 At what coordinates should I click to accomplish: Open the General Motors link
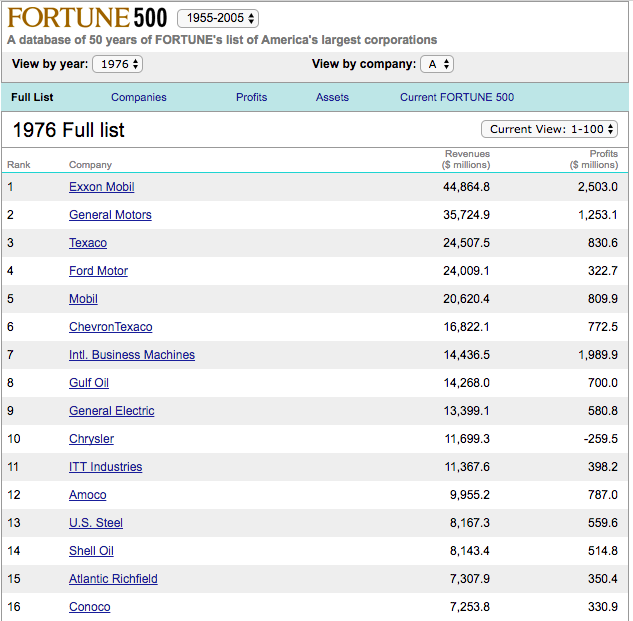point(110,215)
